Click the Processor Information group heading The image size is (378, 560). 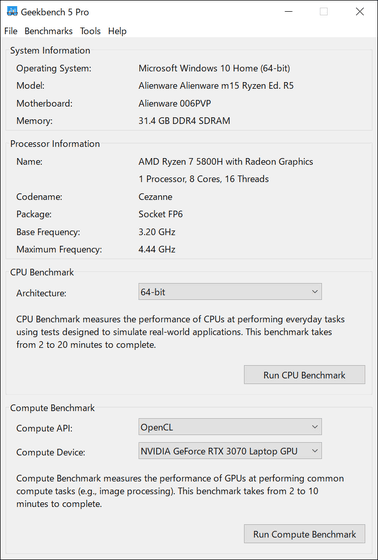(55, 144)
